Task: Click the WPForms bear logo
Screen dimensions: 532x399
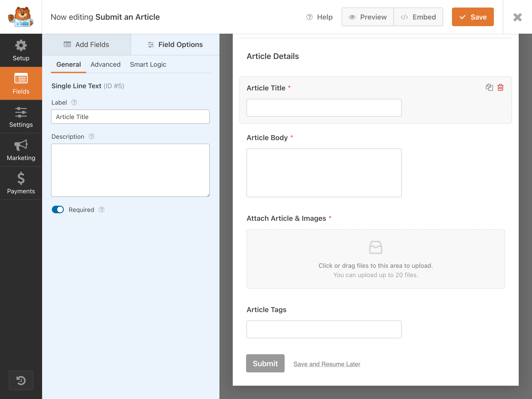Action: pyautogui.click(x=21, y=17)
